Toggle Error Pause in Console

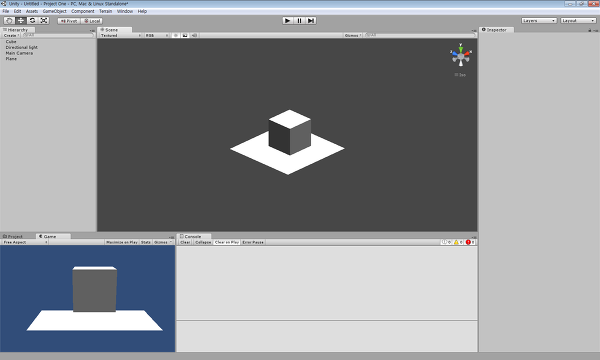click(x=253, y=243)
